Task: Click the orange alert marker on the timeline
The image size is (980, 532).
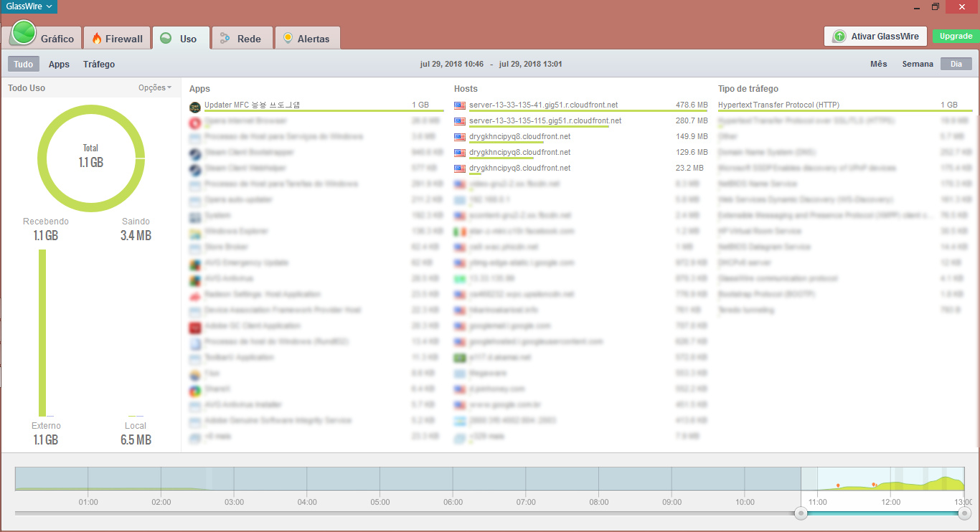Action: click(x=838, y=486)
